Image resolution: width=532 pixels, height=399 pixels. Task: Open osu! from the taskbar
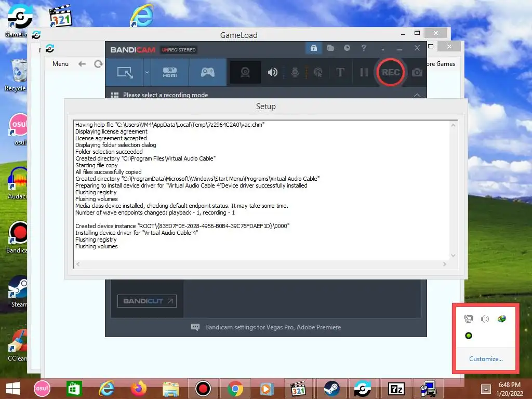(x=42, y=389)
